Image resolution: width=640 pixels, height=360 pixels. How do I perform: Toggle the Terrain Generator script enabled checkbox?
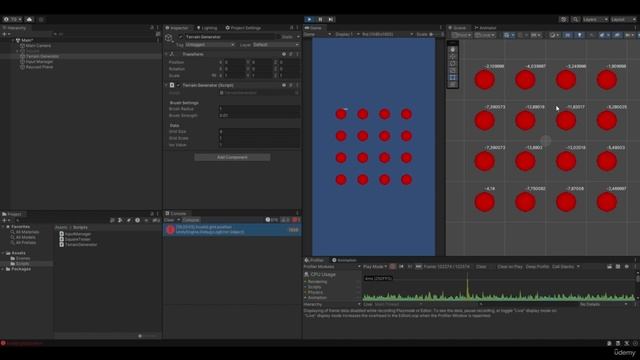pos(178,85)
